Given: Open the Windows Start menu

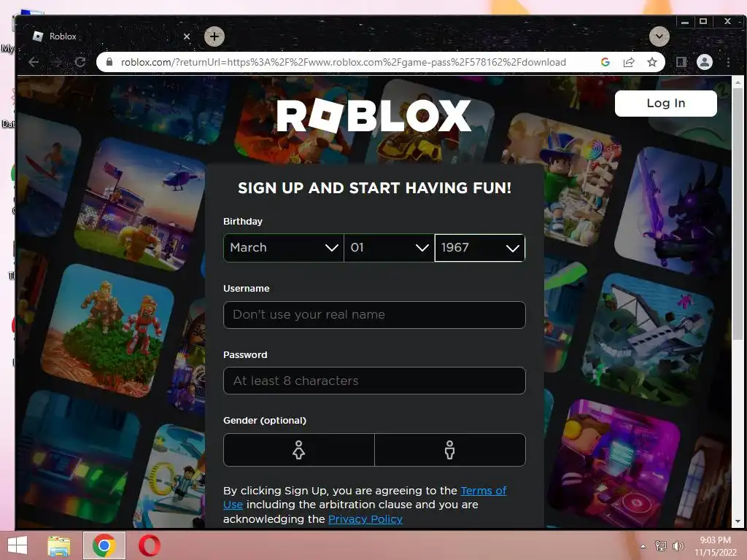Looking at the screenshot, I should (x=18, y=545).
